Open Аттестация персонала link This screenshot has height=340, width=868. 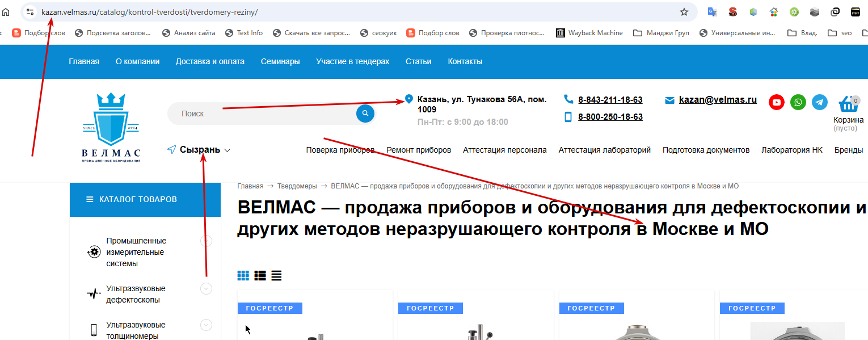click(505, 150)
